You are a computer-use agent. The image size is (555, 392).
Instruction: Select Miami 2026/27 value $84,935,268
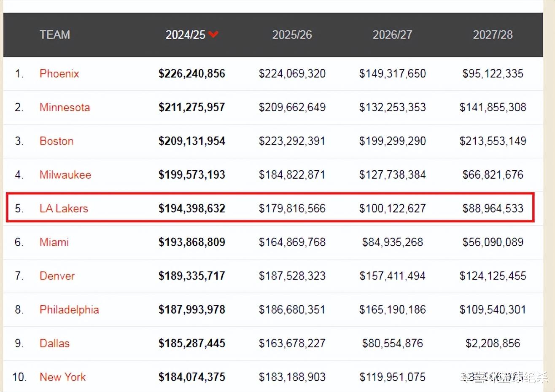(393, 242)
